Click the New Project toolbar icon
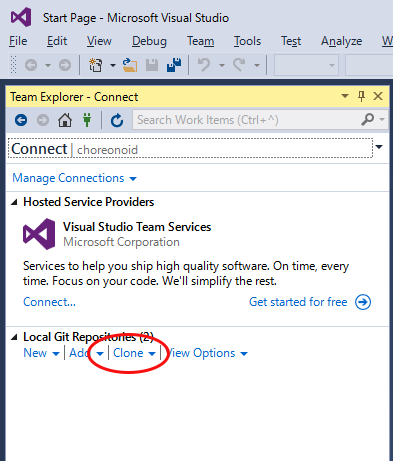The image size is (393, 461). 96,65
